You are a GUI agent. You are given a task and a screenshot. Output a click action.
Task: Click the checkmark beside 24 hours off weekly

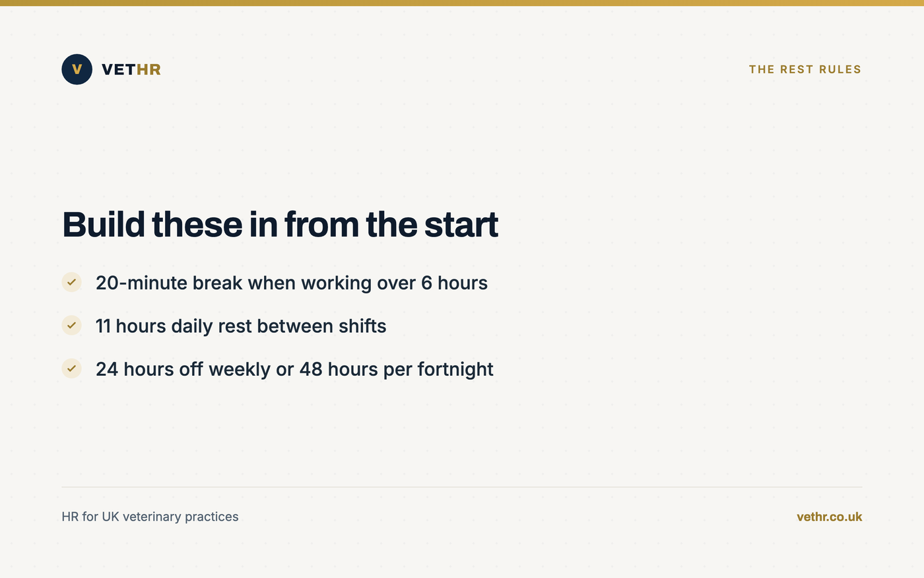(71, 369)
